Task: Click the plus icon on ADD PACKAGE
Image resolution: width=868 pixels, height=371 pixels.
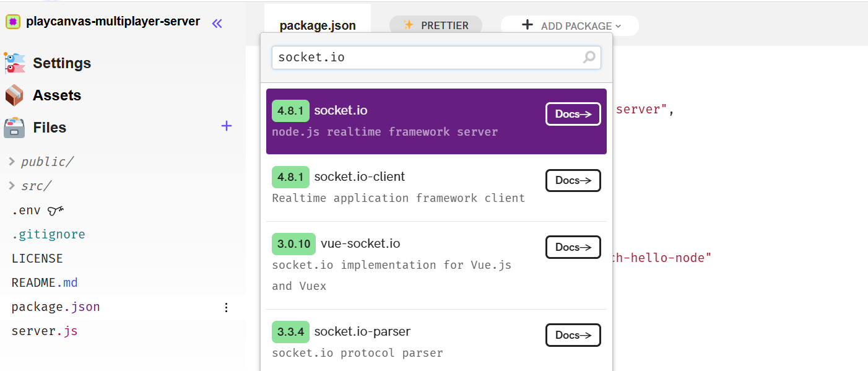Action: click(527, 25)
